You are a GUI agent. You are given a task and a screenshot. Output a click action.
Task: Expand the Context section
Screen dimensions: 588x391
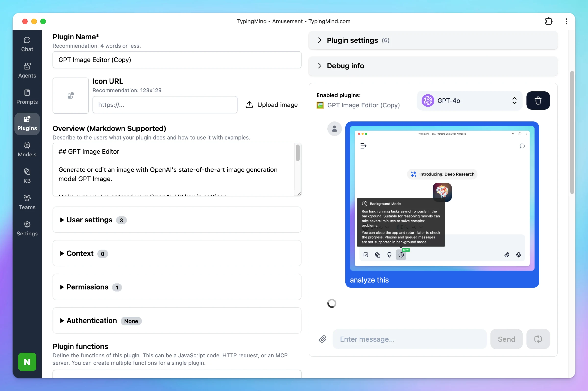tap(177, 253)
